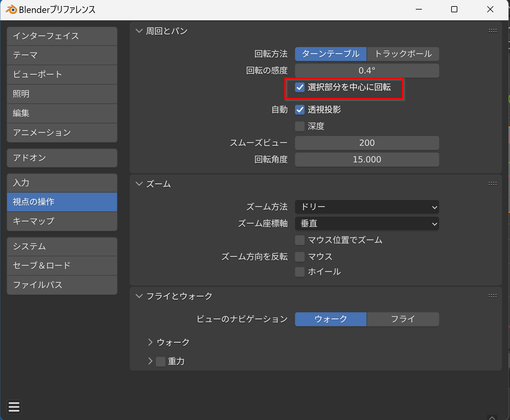This screenshot has height=420, width=510.
Task: Select the 視点の操作 tab
Action: (62, 202)
